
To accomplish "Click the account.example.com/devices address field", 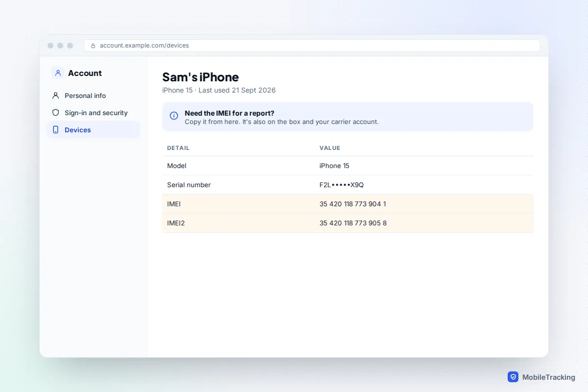I will pos(312,46).
